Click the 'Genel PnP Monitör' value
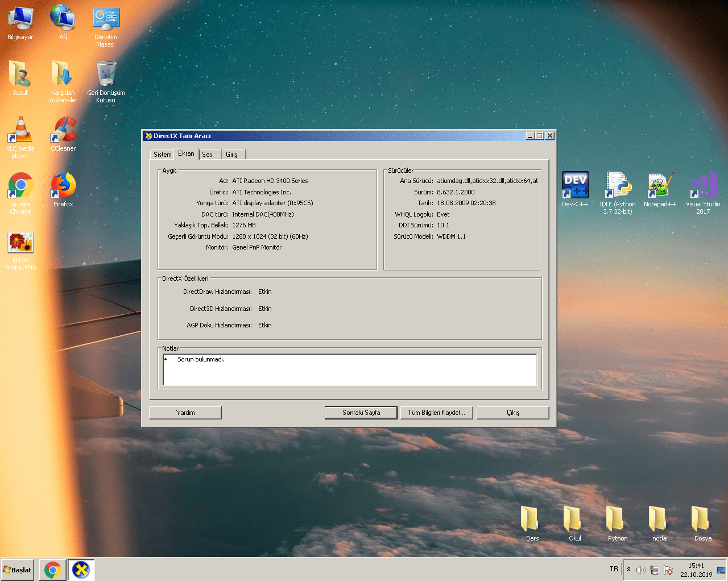Screen dimensions: 728x582 (x=257, y=247)
